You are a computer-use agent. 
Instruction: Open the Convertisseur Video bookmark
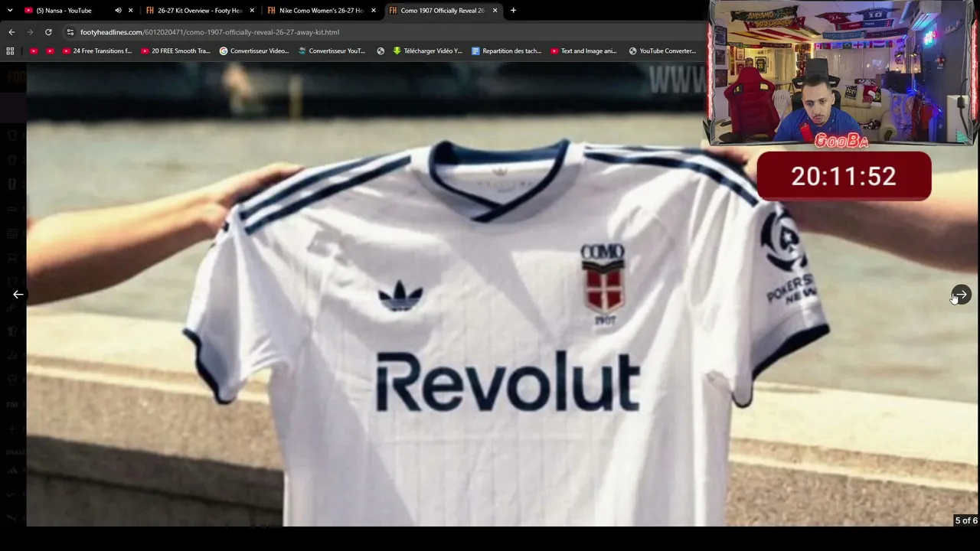click(254, 51)
